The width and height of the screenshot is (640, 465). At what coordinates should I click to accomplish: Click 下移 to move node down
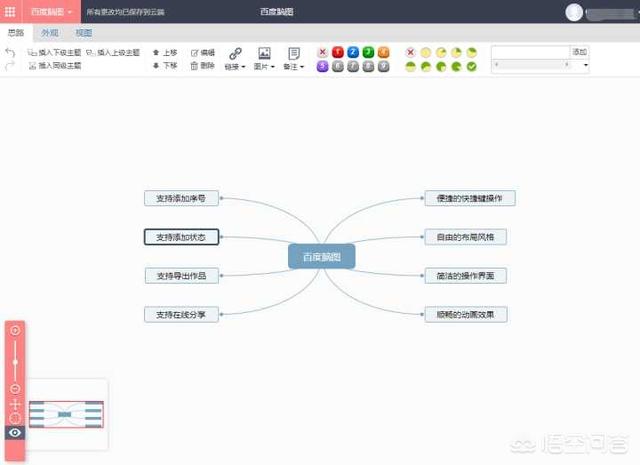(165, 65)
